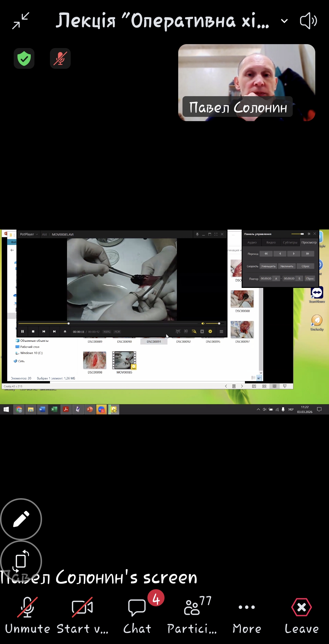This screenshot has height=644, width=329.
Task: Switch to the Видео tab
Action: pyautogui.click(x=271, y=242)
